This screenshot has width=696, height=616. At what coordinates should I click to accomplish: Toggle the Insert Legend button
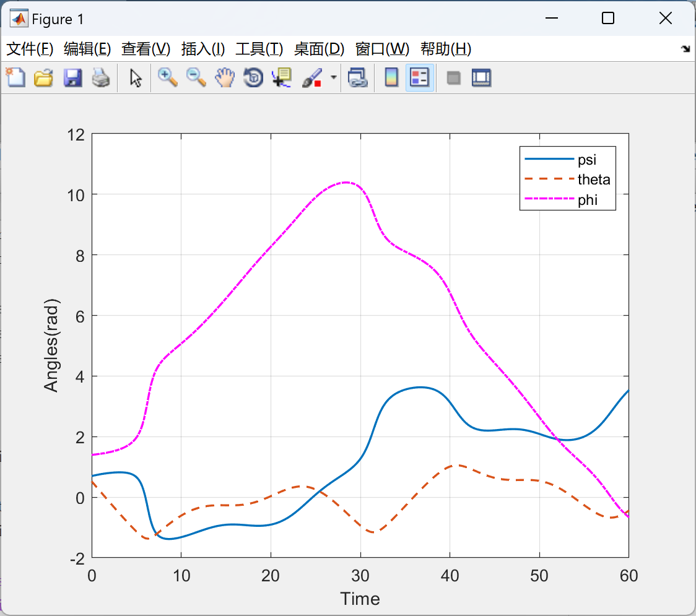[x=419, y=77]
